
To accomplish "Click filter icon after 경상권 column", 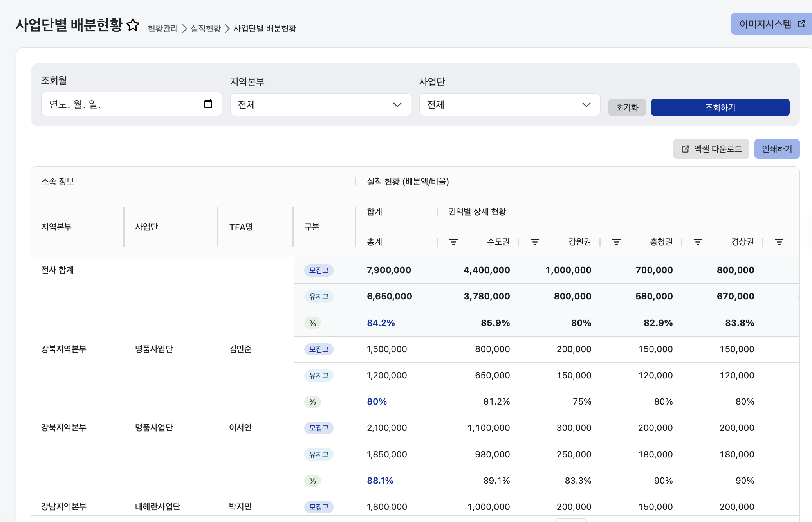I will [x=779, y=242].
